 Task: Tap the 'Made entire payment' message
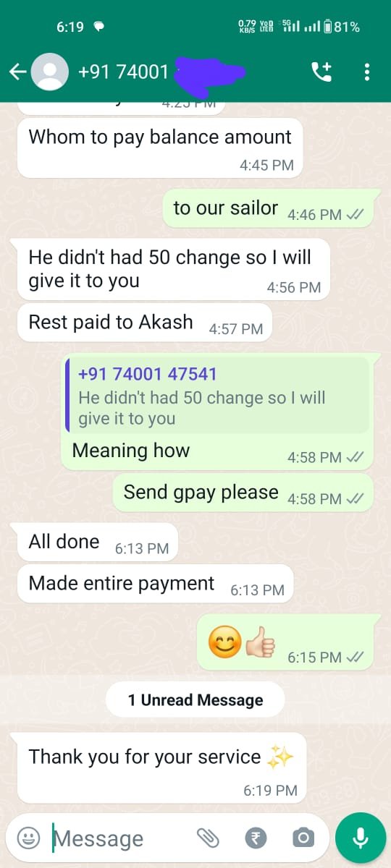(156, 584)
